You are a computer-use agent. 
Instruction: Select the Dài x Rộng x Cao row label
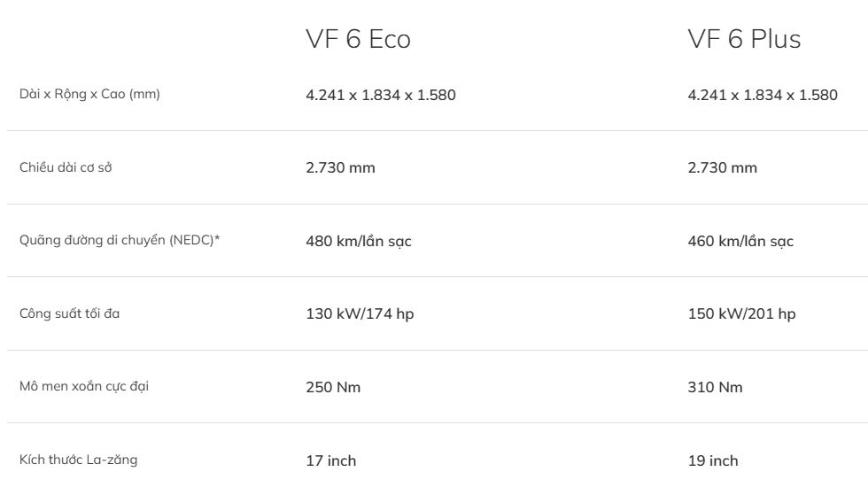[89, 95]
